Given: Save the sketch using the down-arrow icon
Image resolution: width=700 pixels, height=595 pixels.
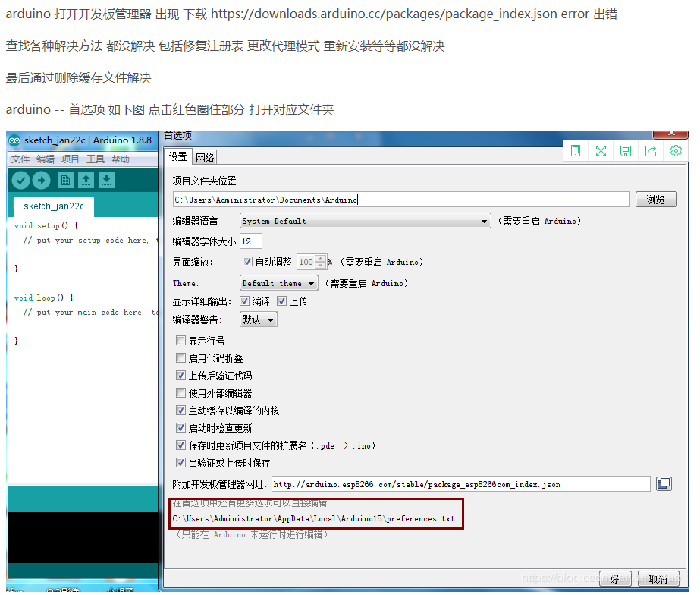Looking at the screenshot, I should [106, 180].
